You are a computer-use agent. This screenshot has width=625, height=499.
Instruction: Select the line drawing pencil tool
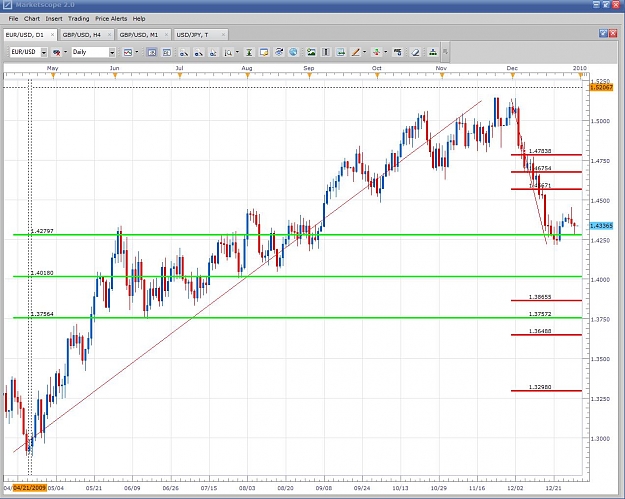[356, 52]
